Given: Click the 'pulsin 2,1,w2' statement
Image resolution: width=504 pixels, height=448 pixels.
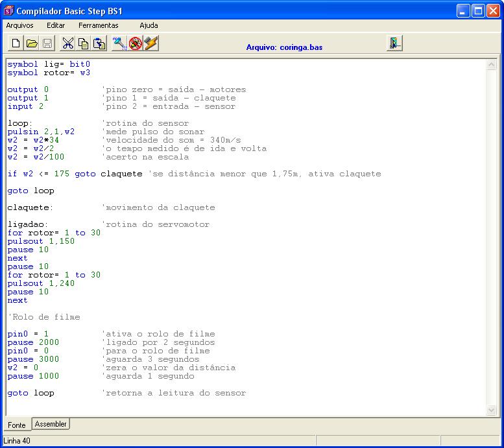Looking at the screenshot, I should click(x=41, y=132).
